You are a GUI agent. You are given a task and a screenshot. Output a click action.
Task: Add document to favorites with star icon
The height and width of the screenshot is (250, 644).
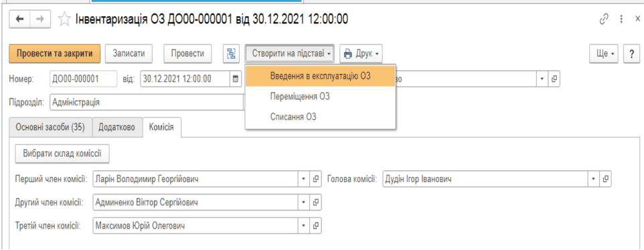tap(64, 19)
